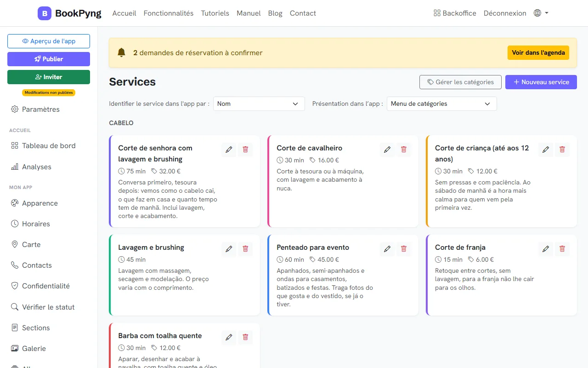
Task: Edit Barba com toalha quente service
Action: point(229,337)
